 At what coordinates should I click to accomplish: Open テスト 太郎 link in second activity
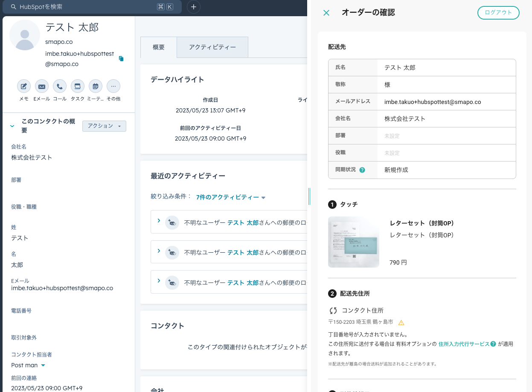point(243,252)
